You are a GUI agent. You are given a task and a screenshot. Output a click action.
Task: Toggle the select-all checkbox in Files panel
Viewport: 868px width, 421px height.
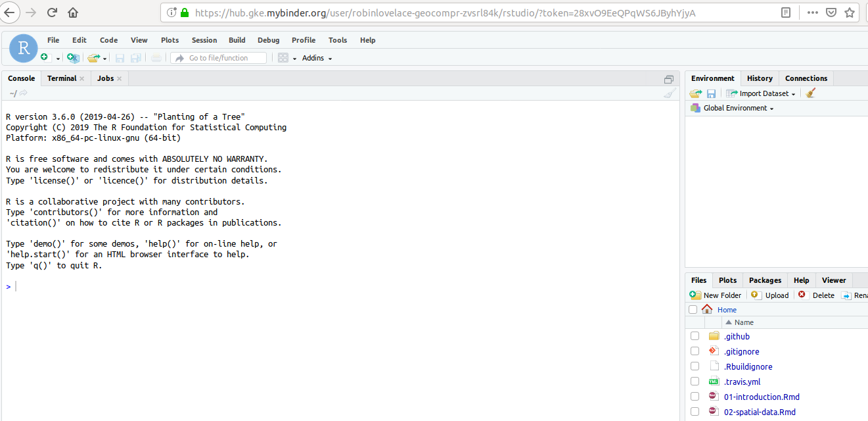[x=693, y=309]
